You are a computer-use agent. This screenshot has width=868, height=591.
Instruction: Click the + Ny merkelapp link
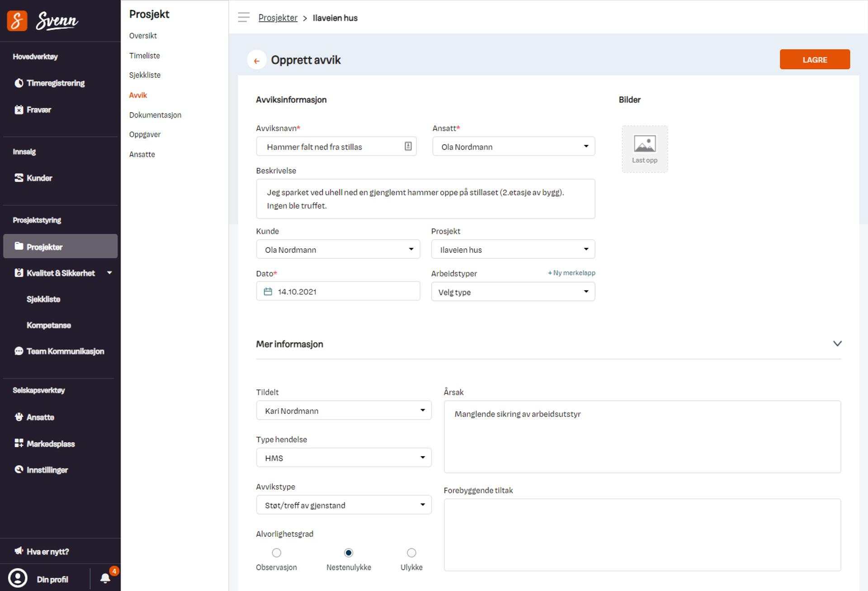tap(571, 273)
